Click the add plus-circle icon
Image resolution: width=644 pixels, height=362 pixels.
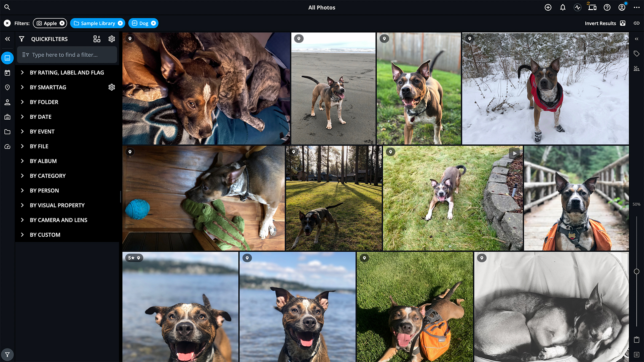pyautogui.click(x=548, y=7)
